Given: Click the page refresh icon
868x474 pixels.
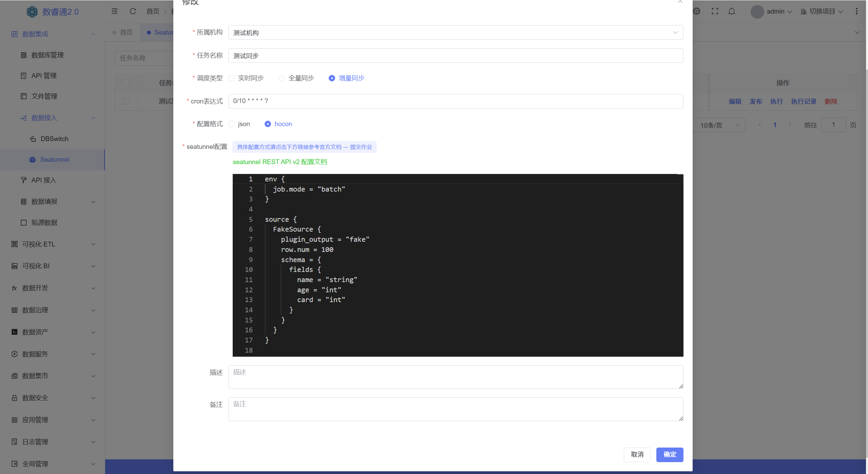Looking at the screenshot, I should point(133,11).
